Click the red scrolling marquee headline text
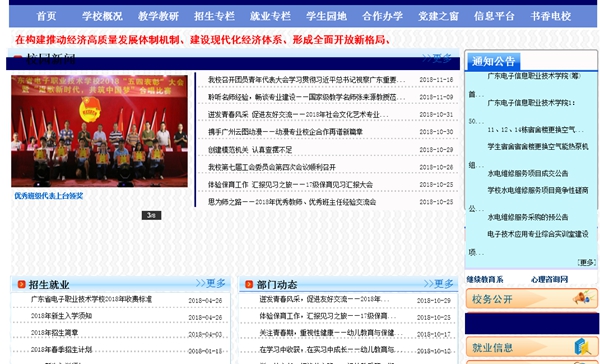This screenshot has height=364, width=600. pyautogui.click(x=203, y=39)
